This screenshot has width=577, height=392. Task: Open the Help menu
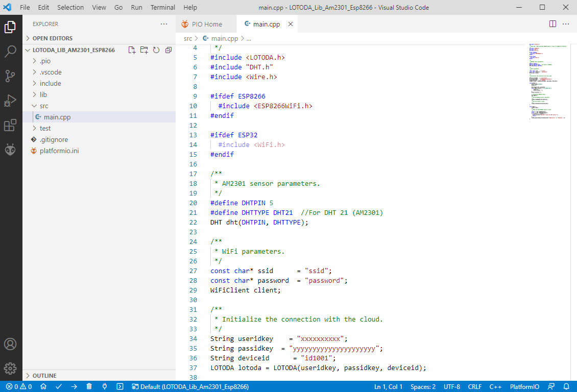[x=190, y=7]
